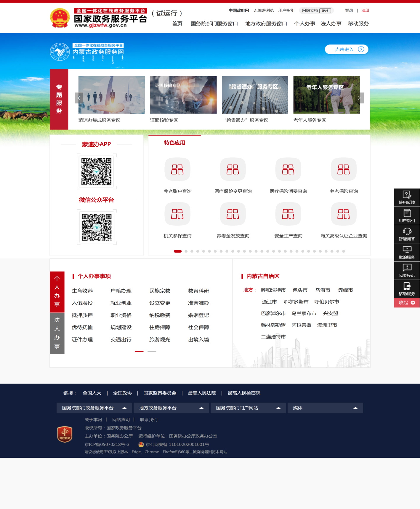
Task: Click the police badge icon beside 京公网安备
Action: pos(141,444)
